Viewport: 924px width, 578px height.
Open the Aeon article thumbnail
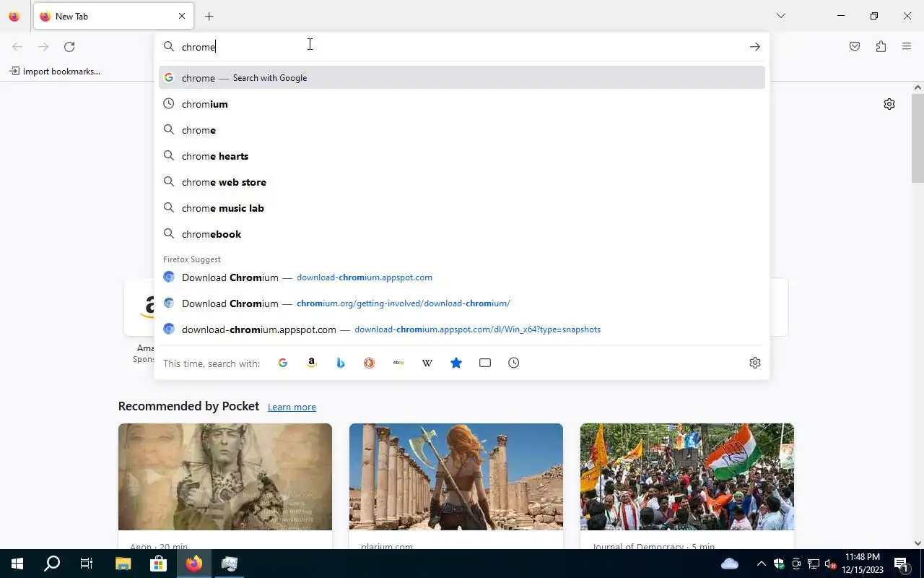pos(225,477)
